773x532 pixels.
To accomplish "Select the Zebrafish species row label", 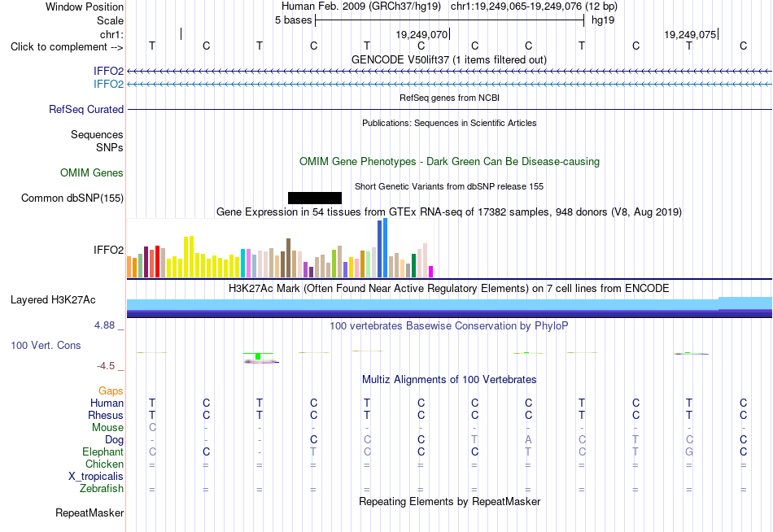I will pos(102,488).
